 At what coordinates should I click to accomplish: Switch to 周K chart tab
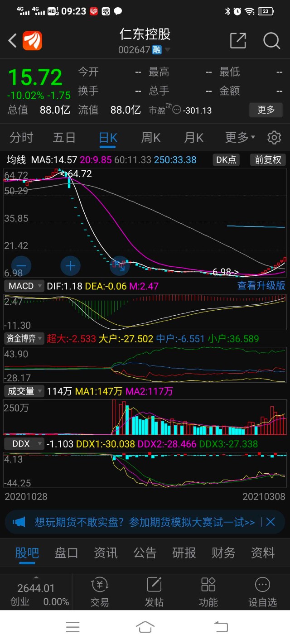151,137
